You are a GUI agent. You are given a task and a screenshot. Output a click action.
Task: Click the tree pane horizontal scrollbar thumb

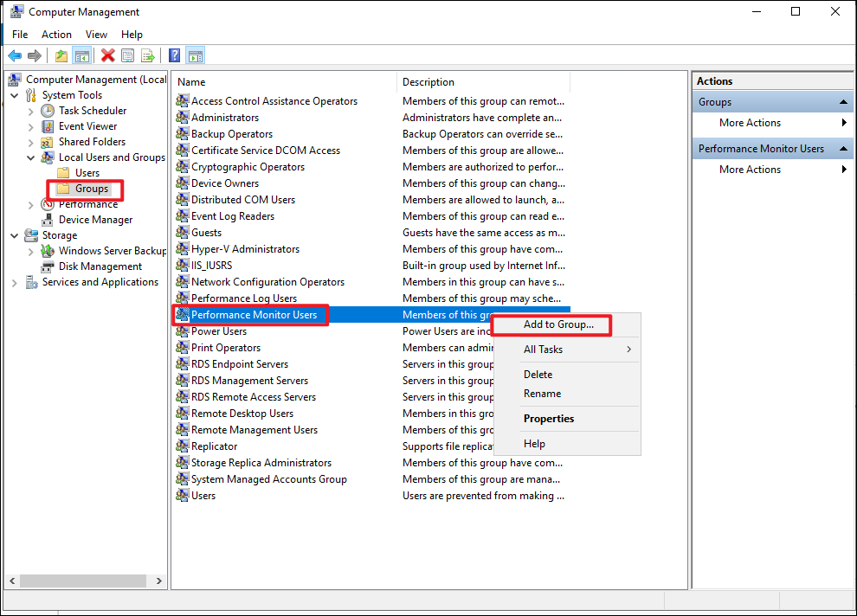coord(83,581)
